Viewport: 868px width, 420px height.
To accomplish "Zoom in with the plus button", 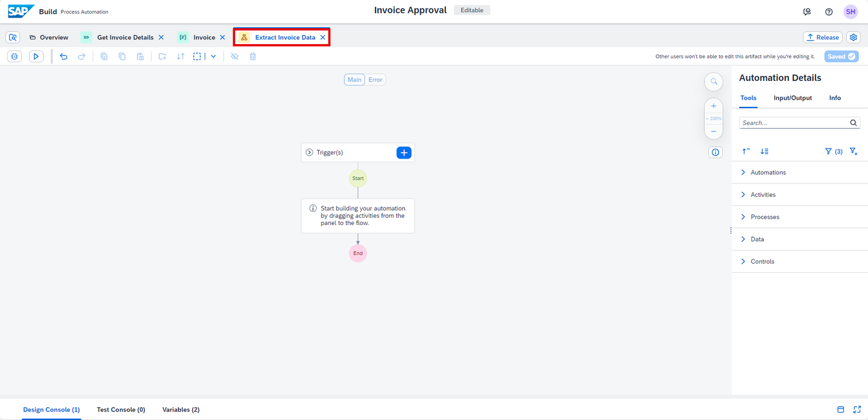I will pos(714,106).
